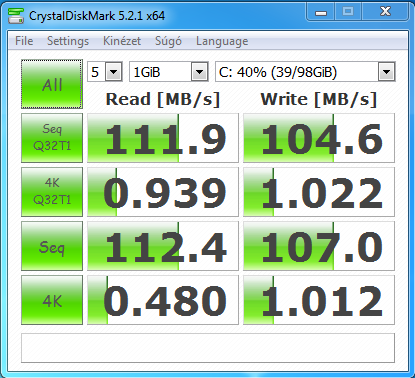This screenshot has width=415, height=378.
Task: Click the Seq Q32T1 read value 111.9
Action: (163, 138)
